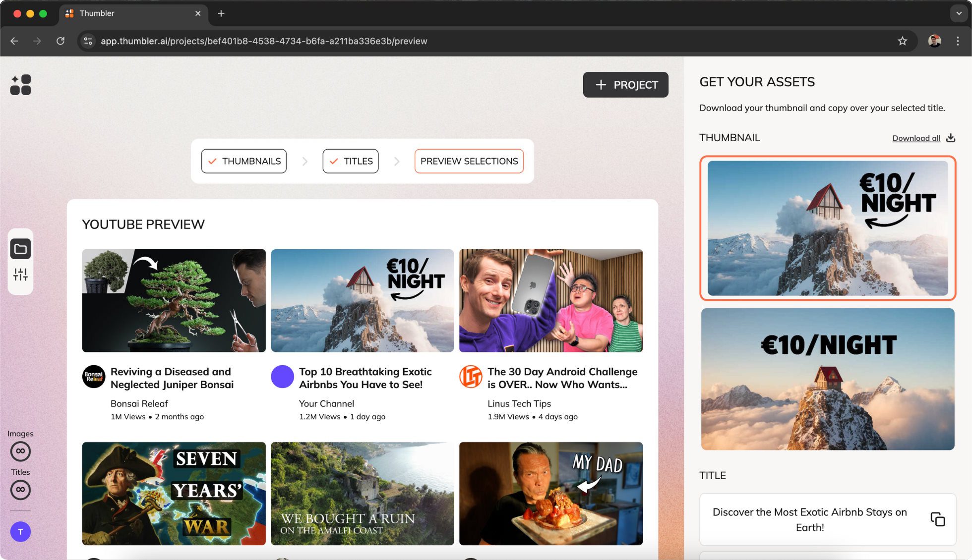
Task: Click the Titles infinity credits icon
Action: (x=20, y=490)
